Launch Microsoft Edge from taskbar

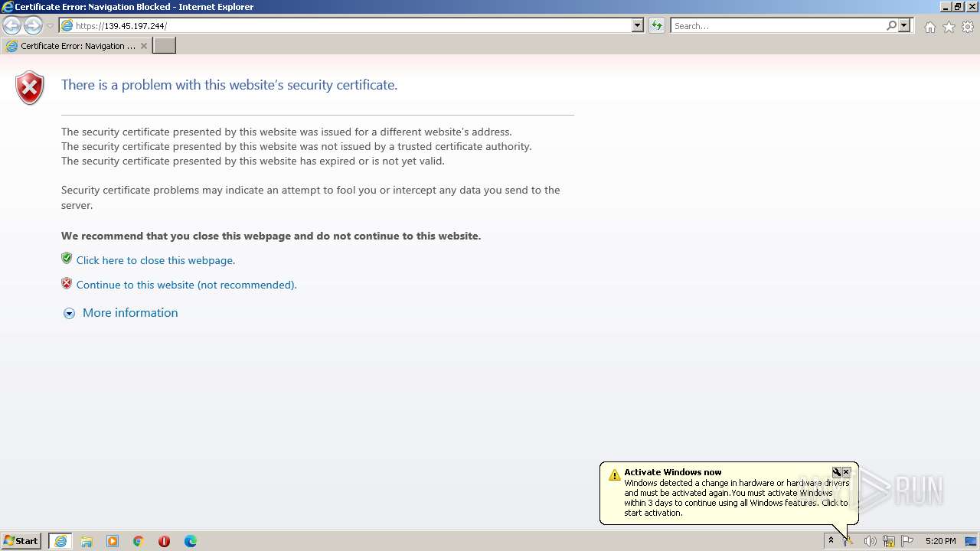[x=191, y=541]
